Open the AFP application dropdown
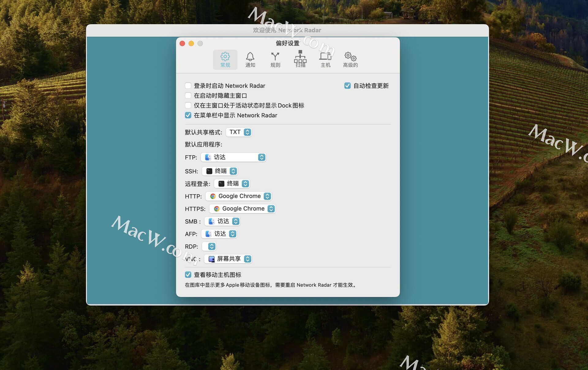 [219, 234]
